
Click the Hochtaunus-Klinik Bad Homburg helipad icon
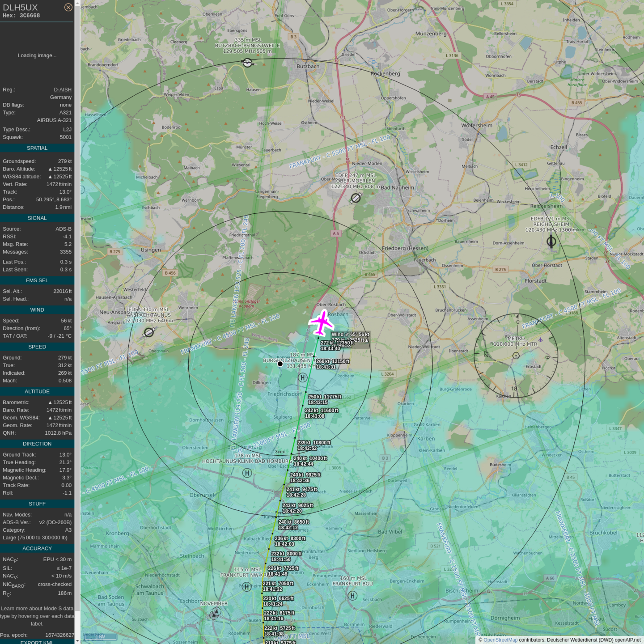tap(247, 473)
